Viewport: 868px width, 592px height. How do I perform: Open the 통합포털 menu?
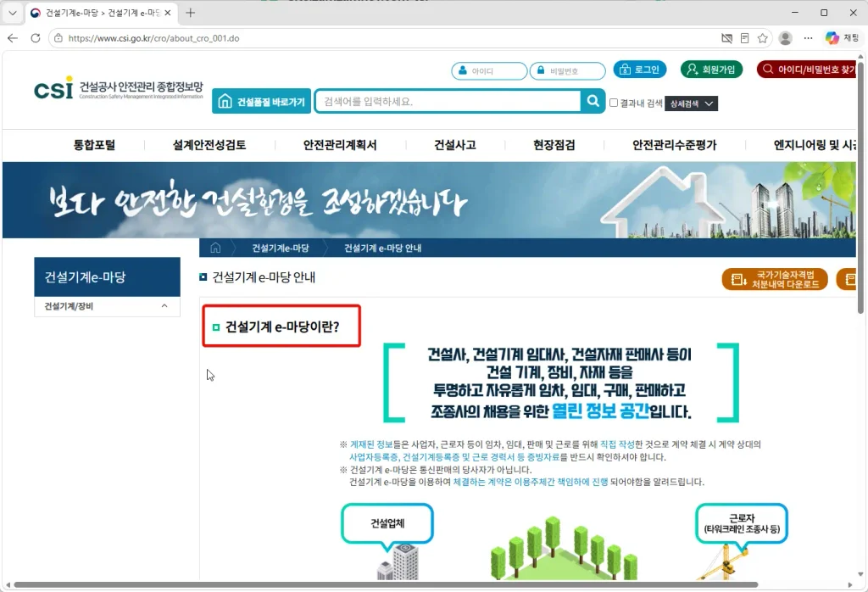(95, 145)
